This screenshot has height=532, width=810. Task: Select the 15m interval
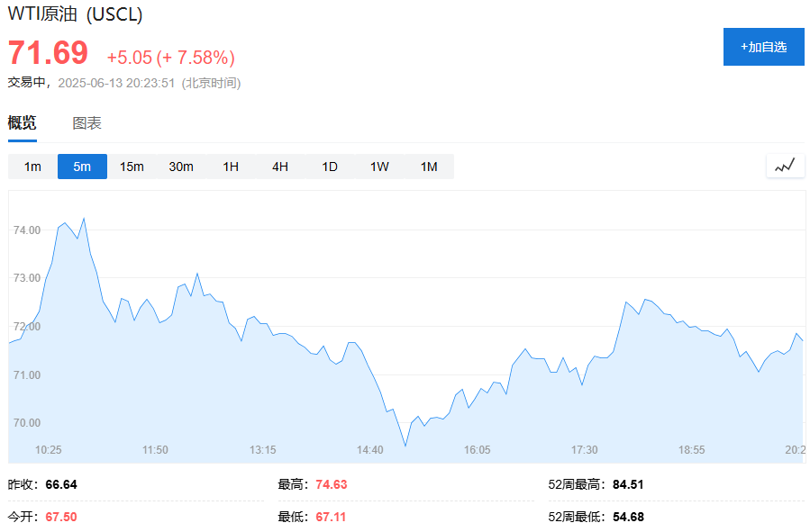[x=132, y=166]
